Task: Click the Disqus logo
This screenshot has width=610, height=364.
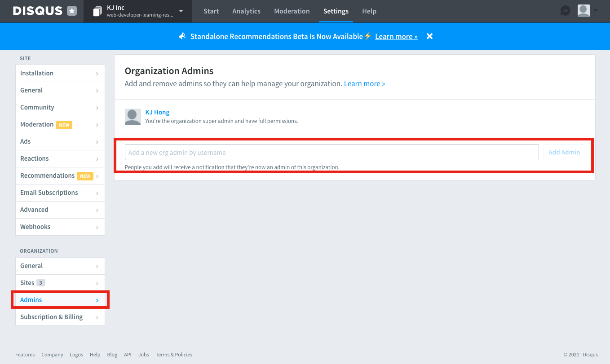Action: [x=38, y=11]
